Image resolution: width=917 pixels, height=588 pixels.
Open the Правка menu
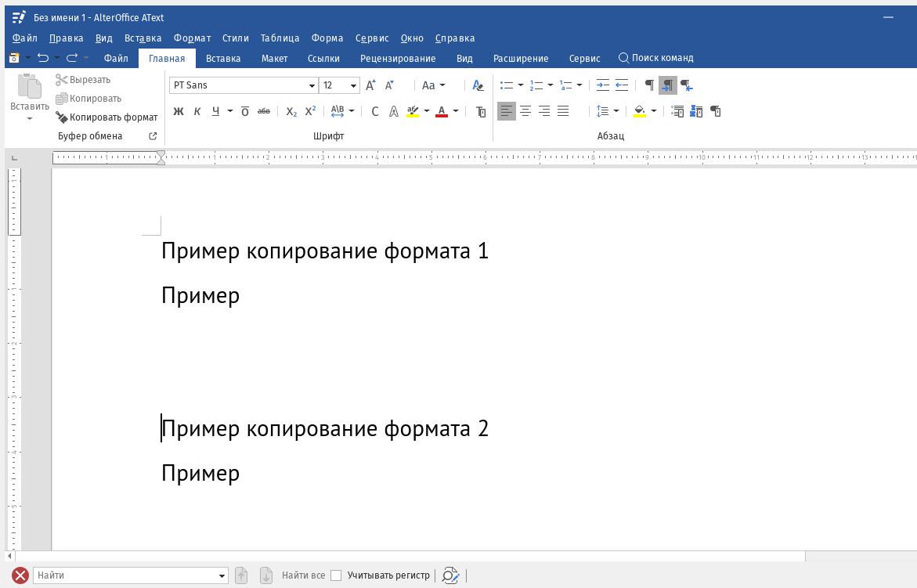click(x=66, y=38)
